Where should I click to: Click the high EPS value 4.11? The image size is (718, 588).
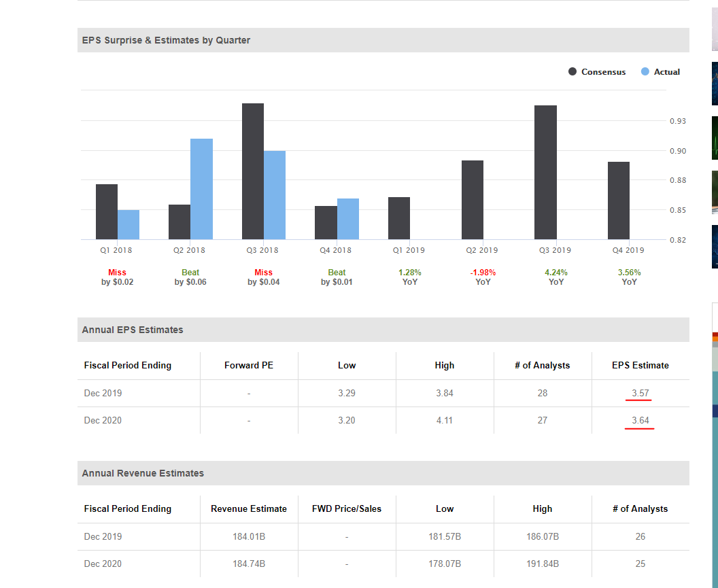pos(445,420)
